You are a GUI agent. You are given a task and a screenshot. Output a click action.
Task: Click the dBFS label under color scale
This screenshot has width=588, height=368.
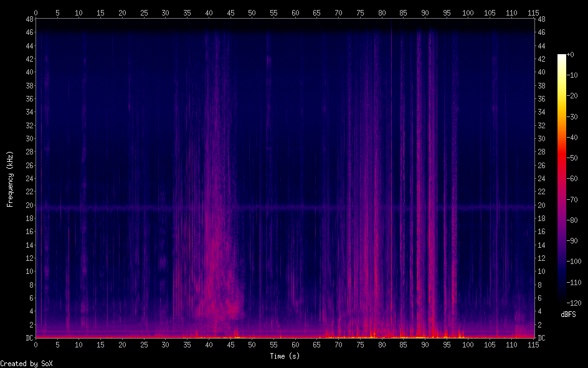point(569,314)
